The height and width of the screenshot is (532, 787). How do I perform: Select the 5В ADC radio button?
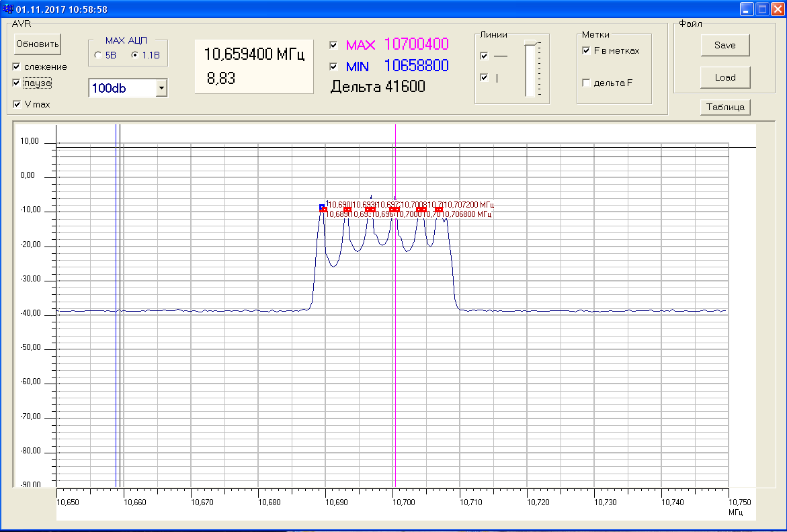[98, 56]
